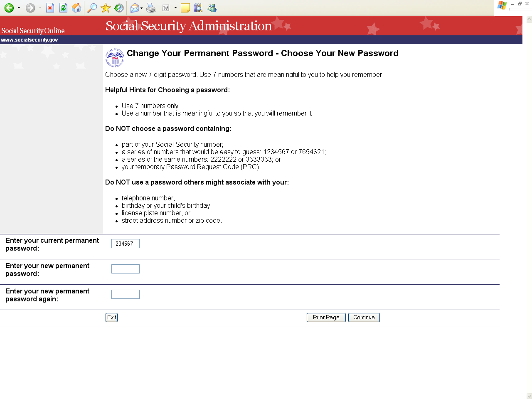Launch Messenger with the two people icon
The image size is (532, 399).
click(x=212, y=8)
